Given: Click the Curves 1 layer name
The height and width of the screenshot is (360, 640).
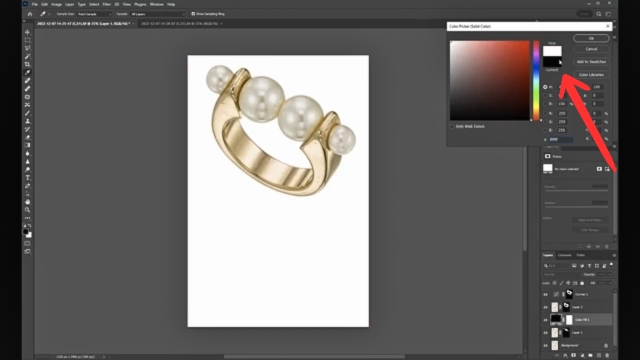Looking at the screenshot, I should (581, 294).
